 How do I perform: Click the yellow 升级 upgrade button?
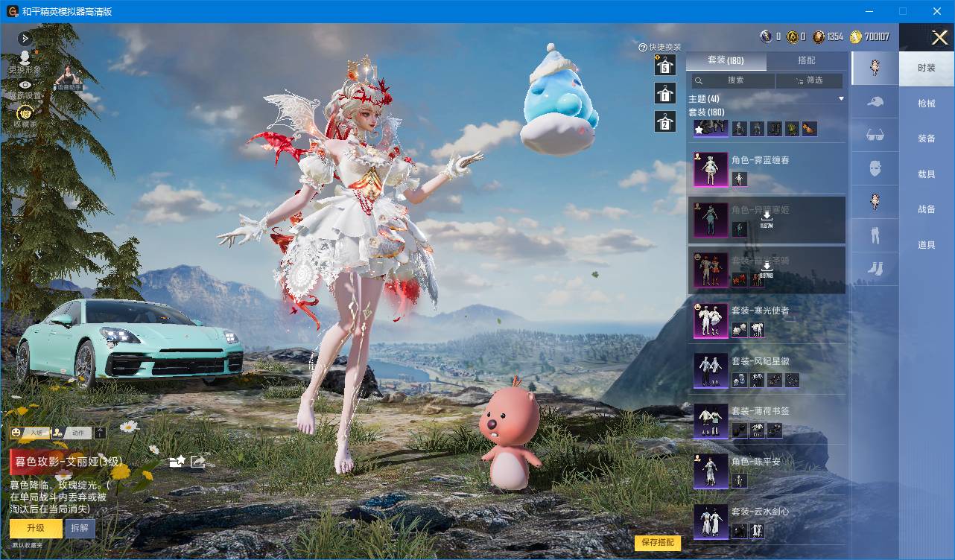pos(36,528)
